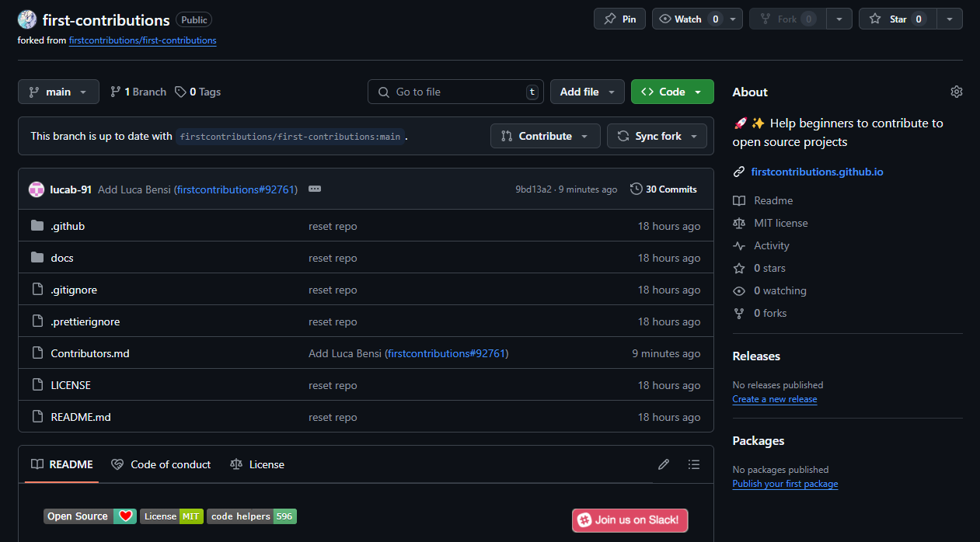Click the fork icon beside 0 forks
Image resolution: width=980 pixels, height=542 pixels.
739,313
